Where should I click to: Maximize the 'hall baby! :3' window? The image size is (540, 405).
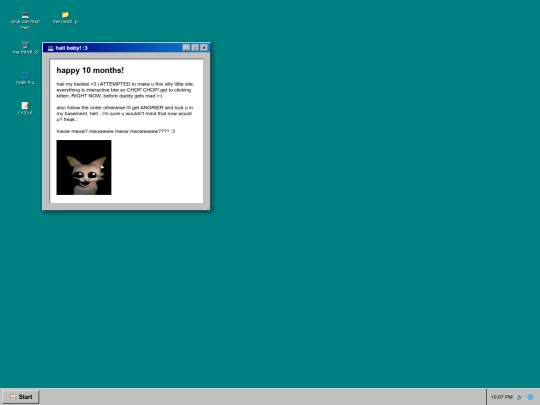coord(195,48)
